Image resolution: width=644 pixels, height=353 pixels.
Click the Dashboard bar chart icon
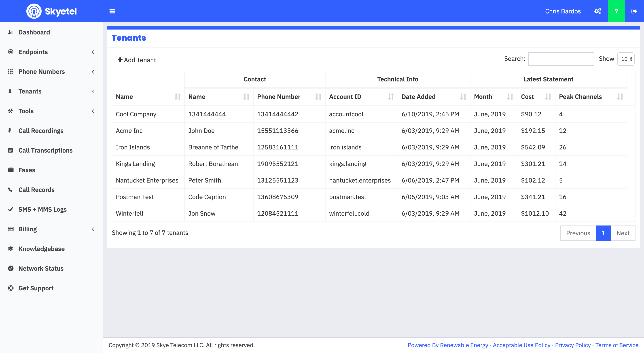click(10, 32)
